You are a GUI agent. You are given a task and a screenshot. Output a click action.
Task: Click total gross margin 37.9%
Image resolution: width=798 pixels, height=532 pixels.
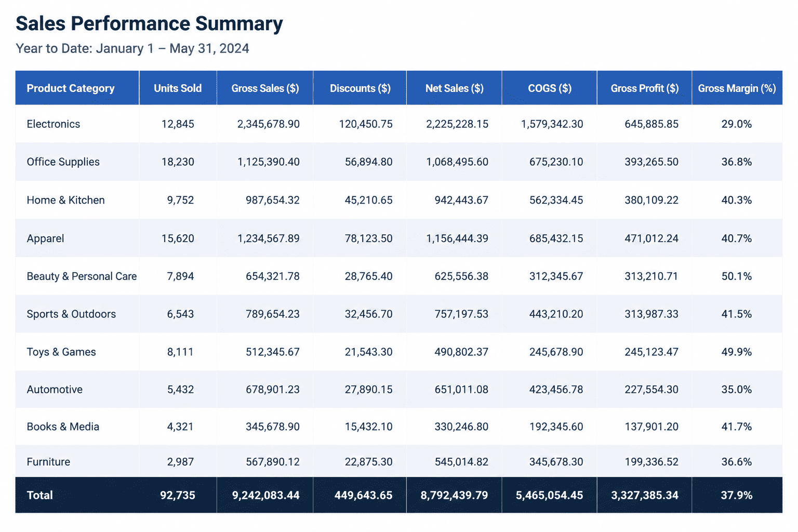click(x=737, y=496)
